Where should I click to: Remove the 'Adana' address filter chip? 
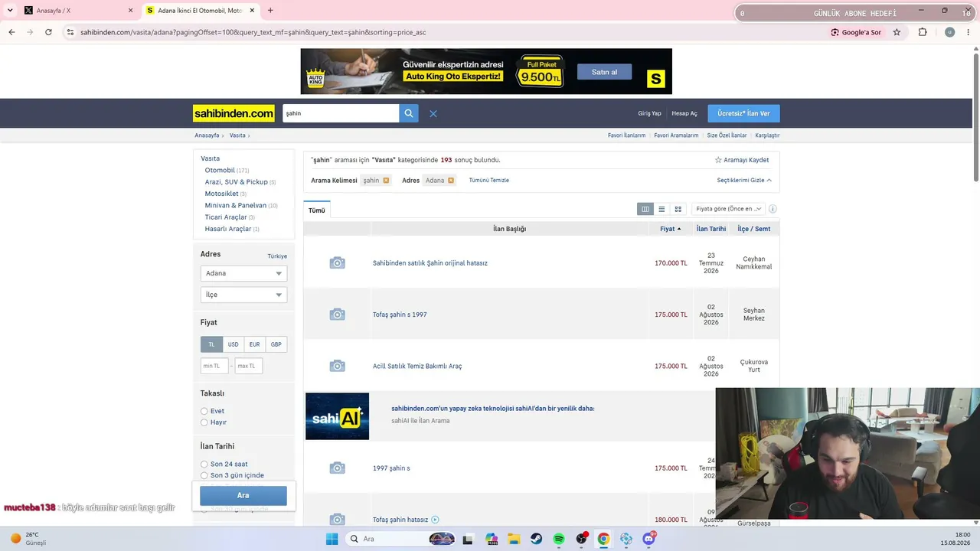tap(451, 181)
